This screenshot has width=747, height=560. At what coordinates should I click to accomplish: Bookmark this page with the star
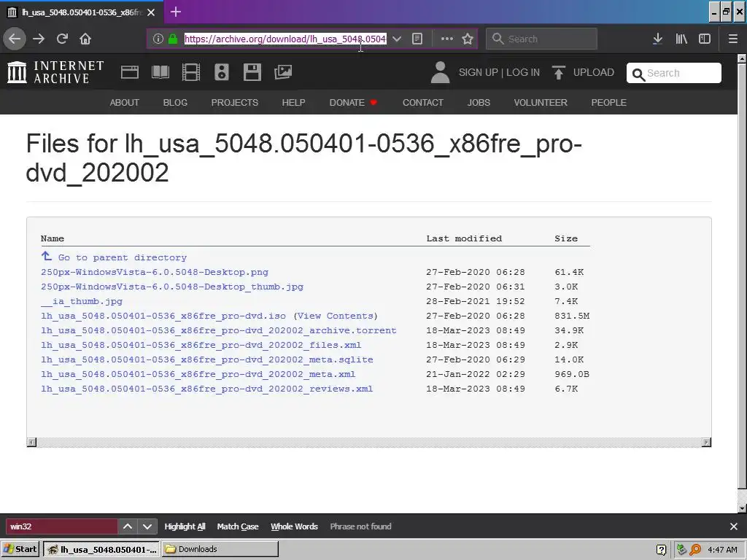(468, 39)
